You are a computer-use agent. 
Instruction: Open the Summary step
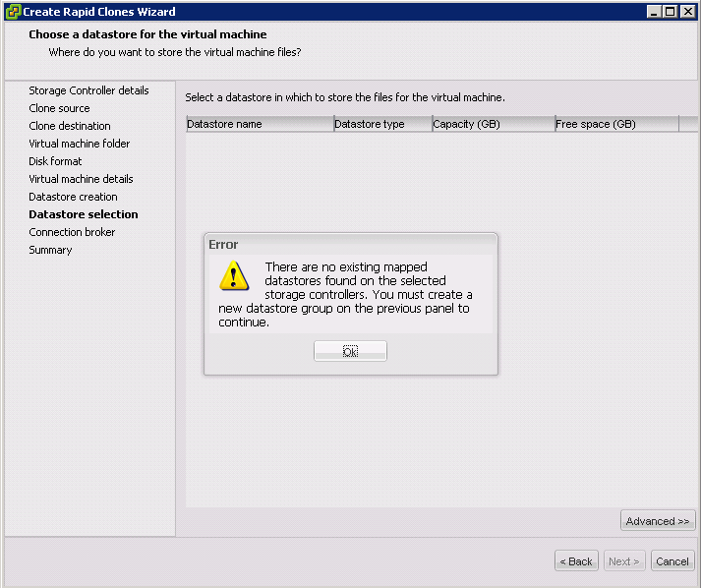[50, 250]
